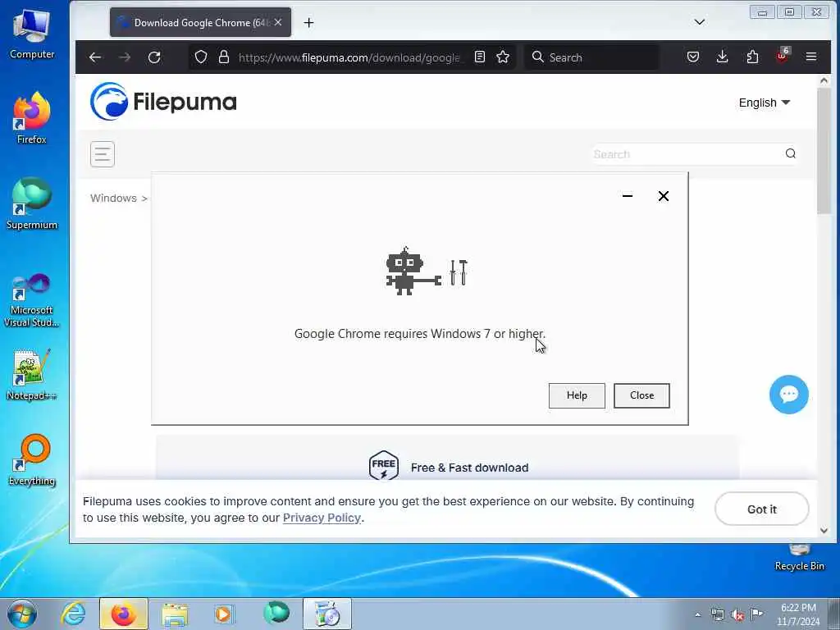The height and width of the screenshot is (630, 840).
Task: Open the Privacy Policy link
Action: [x=322, y=518]
